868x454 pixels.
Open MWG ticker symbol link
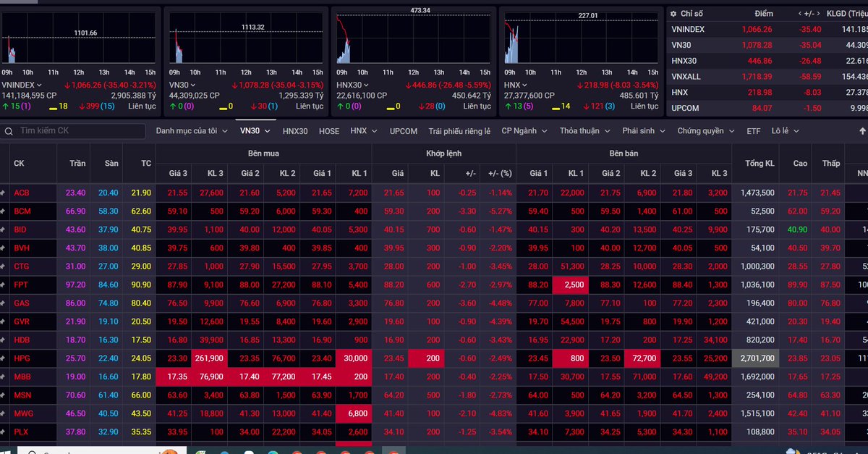coord(23,413)
